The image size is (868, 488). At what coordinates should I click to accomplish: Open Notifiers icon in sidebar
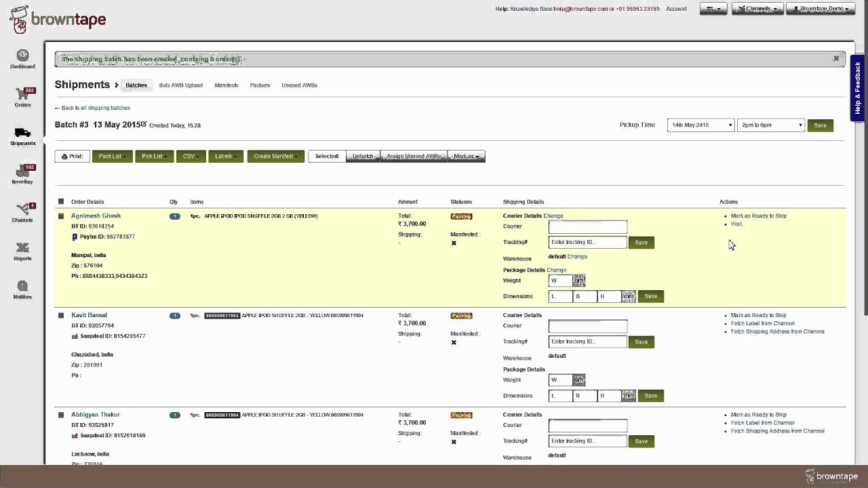22,286
